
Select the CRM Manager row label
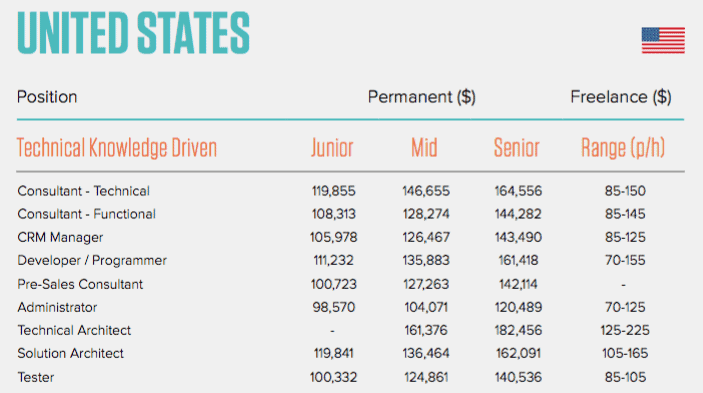point(60,238)
